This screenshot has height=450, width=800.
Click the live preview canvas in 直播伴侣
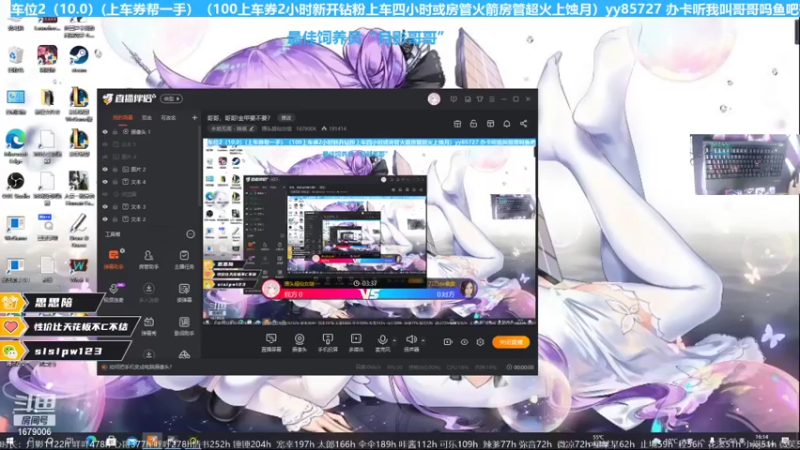[x=369, y=232]
